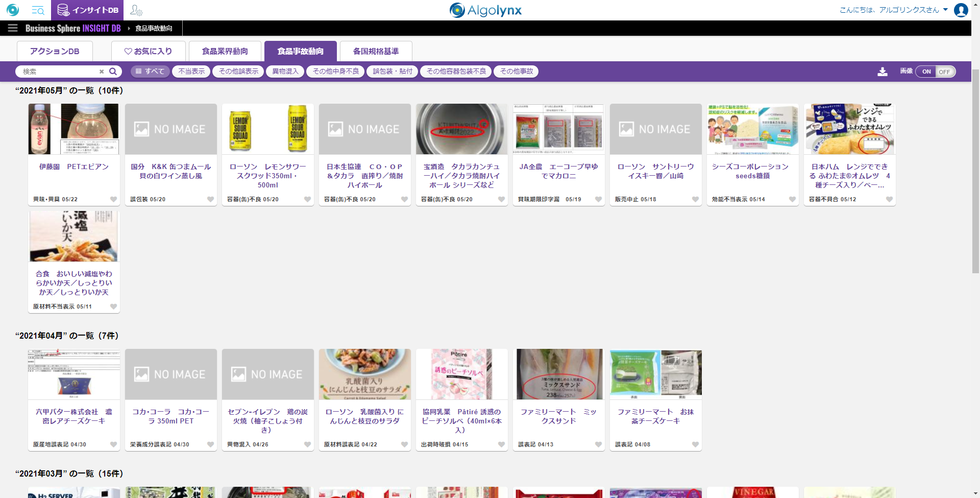
Task: Click the swirl logo icon at top left
Action: click(x=13, y=10)
